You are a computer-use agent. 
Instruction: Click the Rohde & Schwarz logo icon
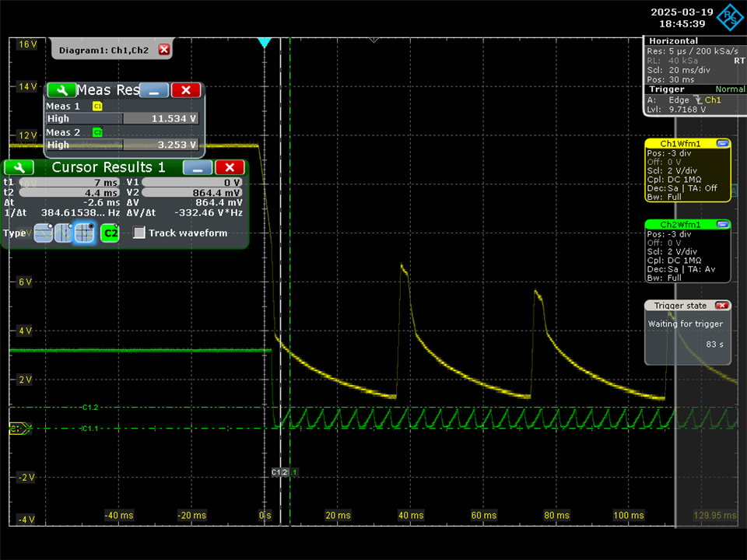(729, 17)
